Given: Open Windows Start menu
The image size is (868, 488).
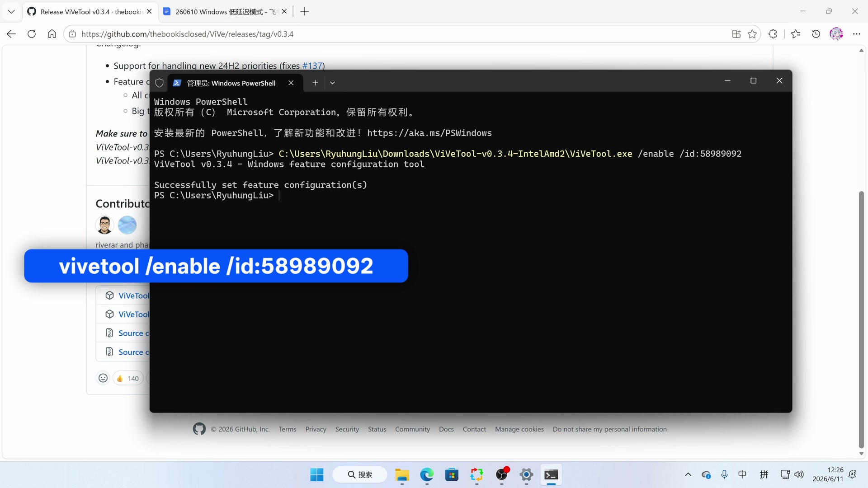Looking at the screenshot, I should [317, 475].
